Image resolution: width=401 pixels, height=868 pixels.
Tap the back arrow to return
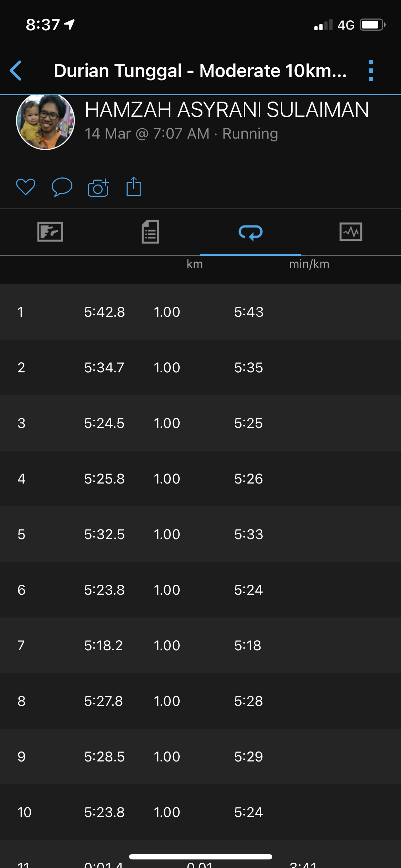pos(16,71)
